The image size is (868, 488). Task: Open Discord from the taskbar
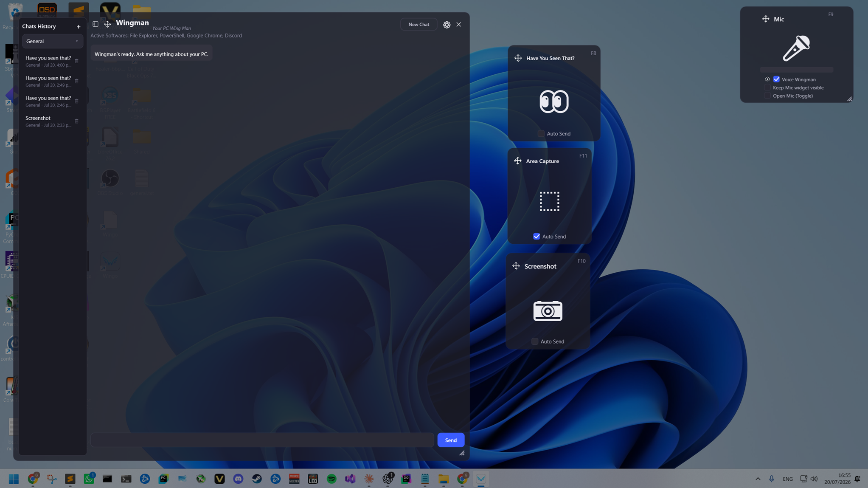(x=238, y=479)
